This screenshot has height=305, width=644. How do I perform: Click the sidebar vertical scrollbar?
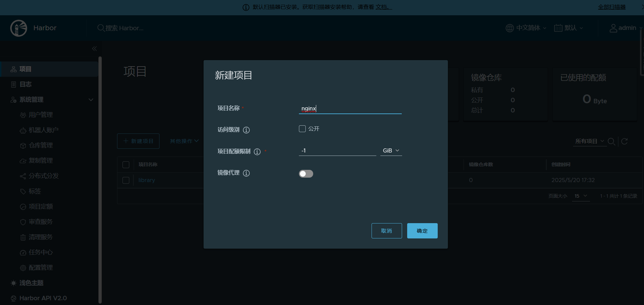pyautogui.click(x=100, y=180)
